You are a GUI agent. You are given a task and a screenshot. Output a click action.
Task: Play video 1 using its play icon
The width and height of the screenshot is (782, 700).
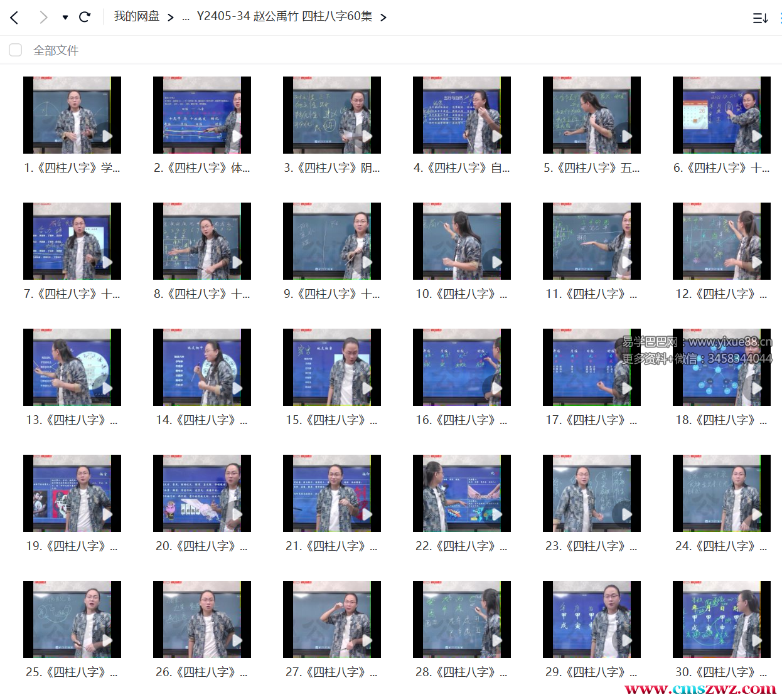tap(107, 136)
